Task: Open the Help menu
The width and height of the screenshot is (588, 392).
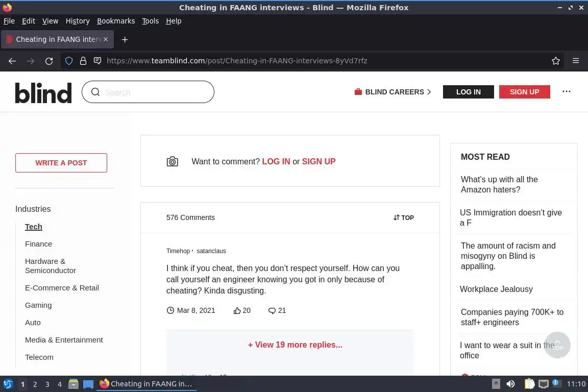Action: point(174,21)
